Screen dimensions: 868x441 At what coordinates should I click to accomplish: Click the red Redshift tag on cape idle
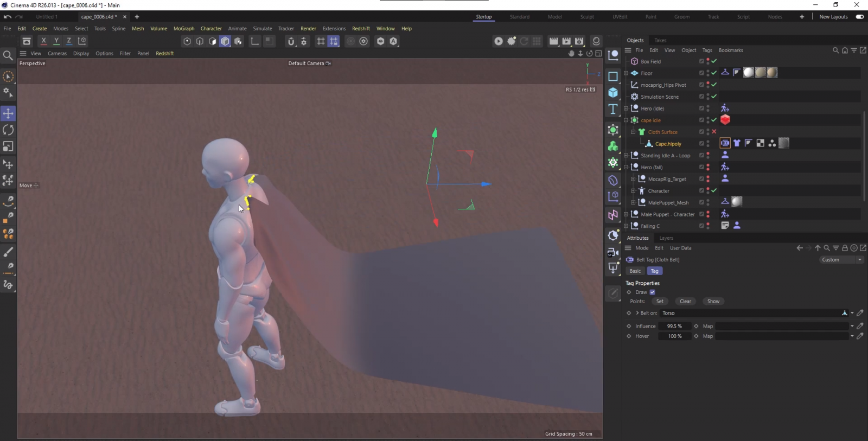pos(725,120)
